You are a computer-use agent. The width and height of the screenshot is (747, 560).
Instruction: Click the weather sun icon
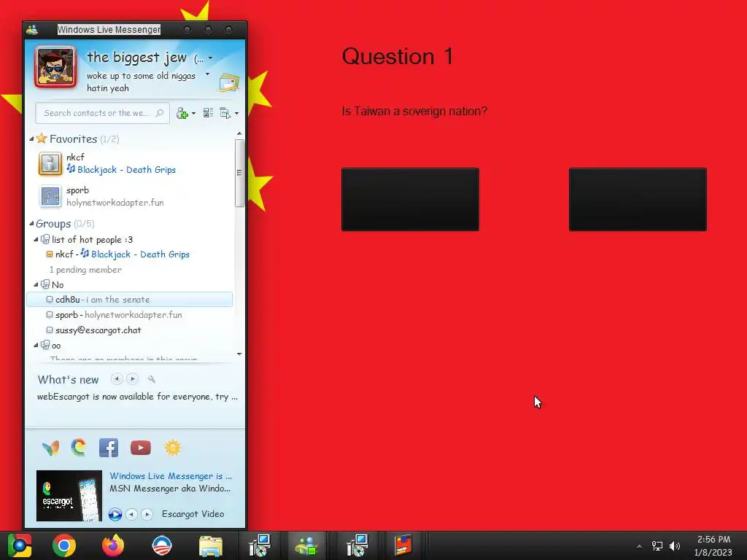172,448
